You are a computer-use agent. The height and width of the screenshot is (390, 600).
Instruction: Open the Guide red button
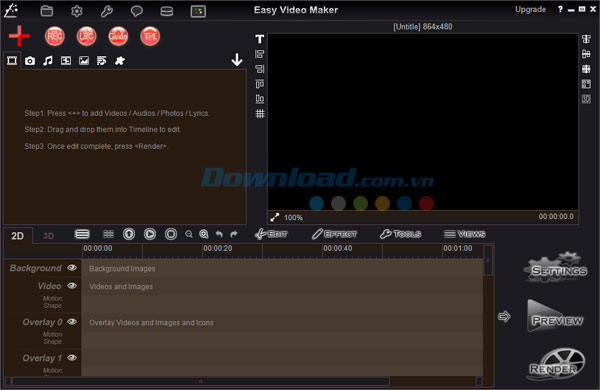point(118,36)
